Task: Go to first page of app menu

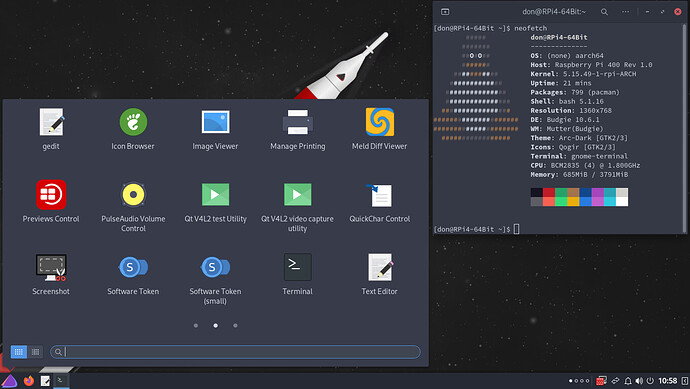Action: [x=196, y=326]
